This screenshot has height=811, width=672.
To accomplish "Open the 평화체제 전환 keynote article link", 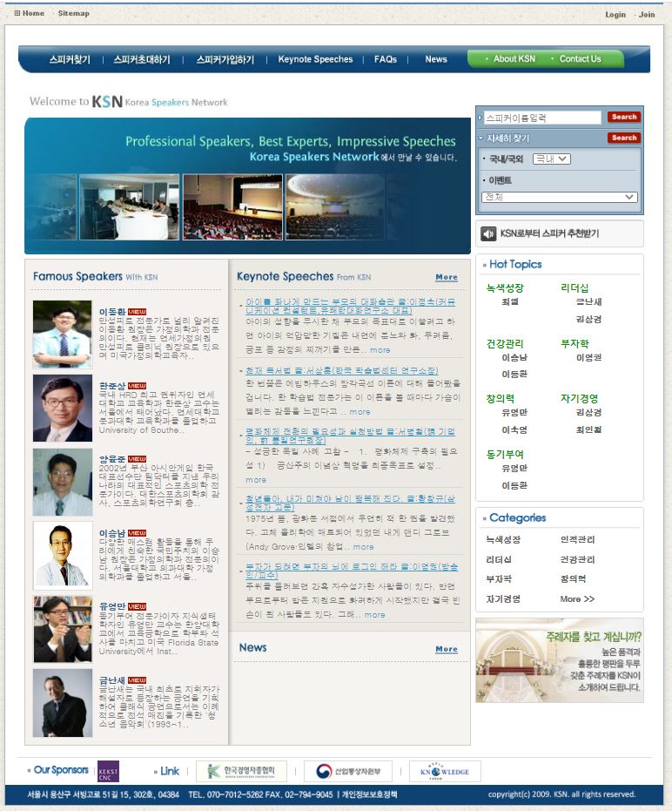I will 350,436.
